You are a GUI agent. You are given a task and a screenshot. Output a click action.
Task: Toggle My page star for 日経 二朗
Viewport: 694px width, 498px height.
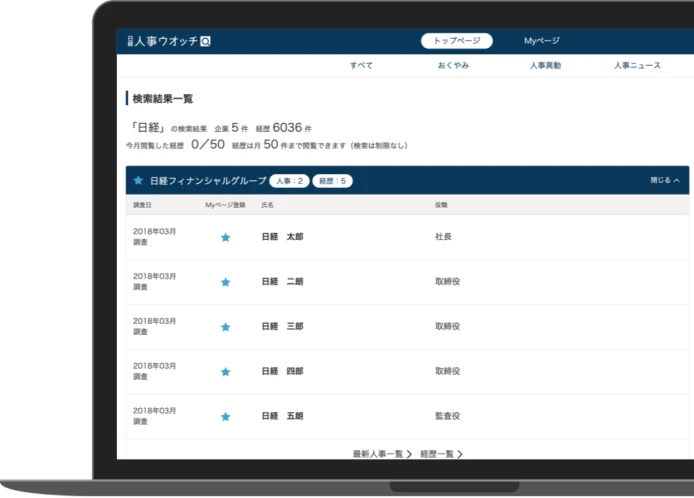(x=225, y=282)
